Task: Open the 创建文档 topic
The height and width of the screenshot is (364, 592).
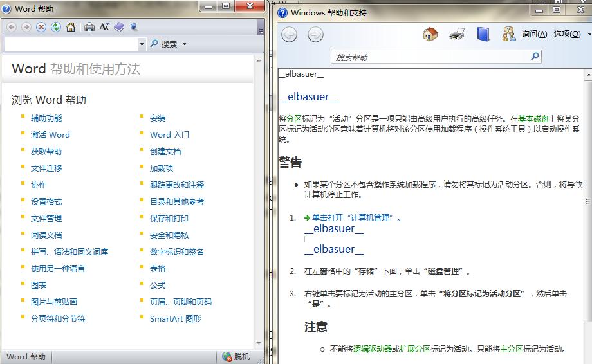Action: (x=165, y=152)
